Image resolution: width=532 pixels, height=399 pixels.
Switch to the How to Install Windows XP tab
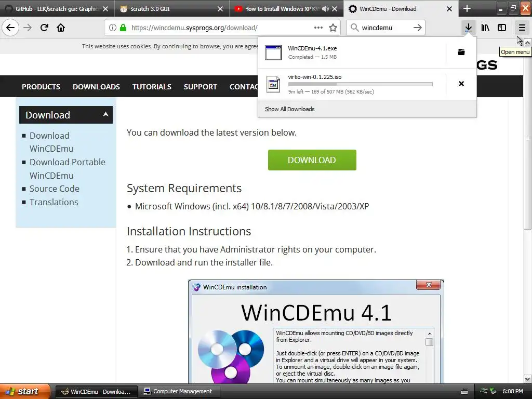(287, 9)
